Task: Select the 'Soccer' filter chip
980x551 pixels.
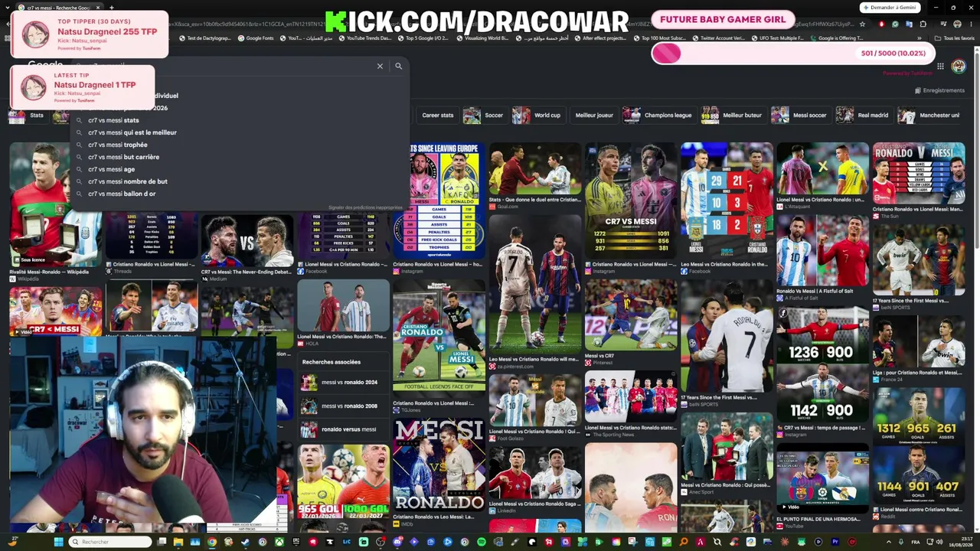Action: coord(485,116)
